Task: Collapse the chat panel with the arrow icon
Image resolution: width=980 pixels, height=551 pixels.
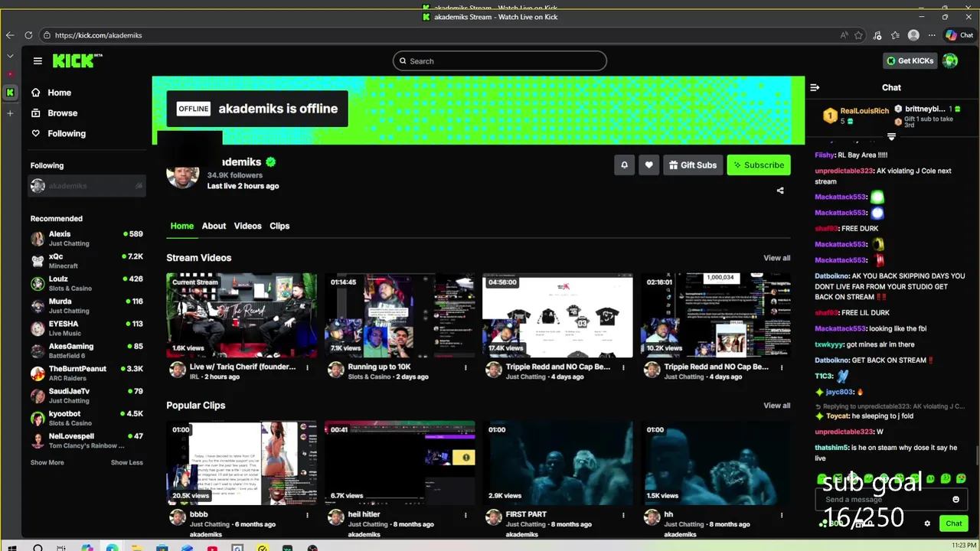Action: pyautogui.click(x=815, y=87)
